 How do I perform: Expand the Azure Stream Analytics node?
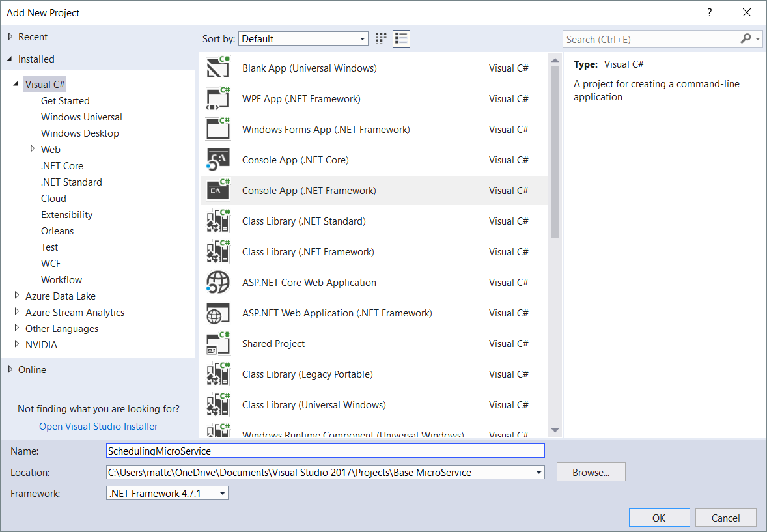coord(17,311)
